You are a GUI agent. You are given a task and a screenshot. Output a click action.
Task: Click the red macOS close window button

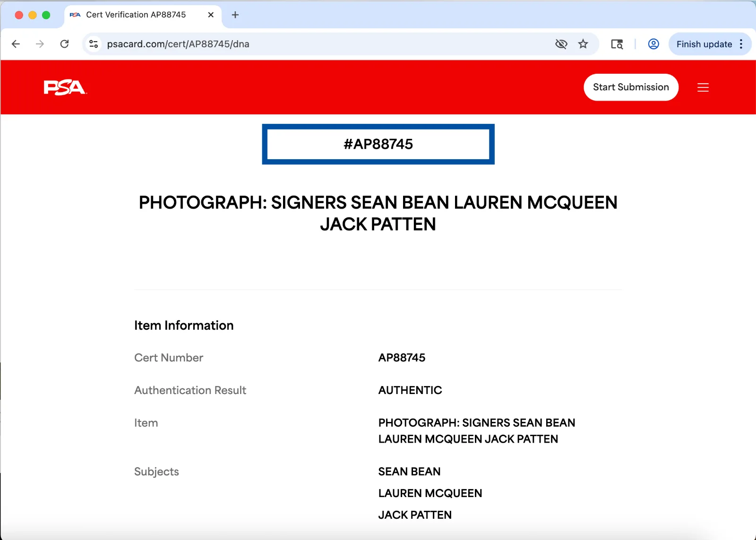point(19,15)
